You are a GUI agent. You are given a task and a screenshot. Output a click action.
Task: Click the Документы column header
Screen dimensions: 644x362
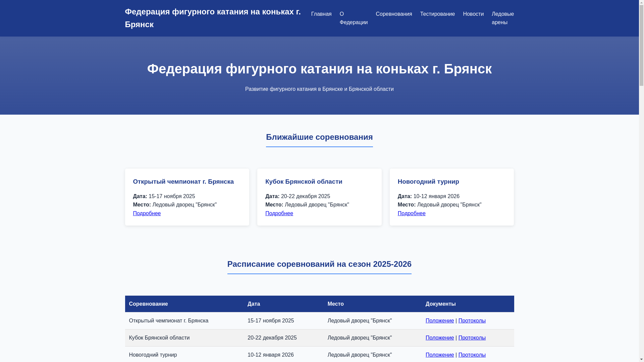(440, 304)
